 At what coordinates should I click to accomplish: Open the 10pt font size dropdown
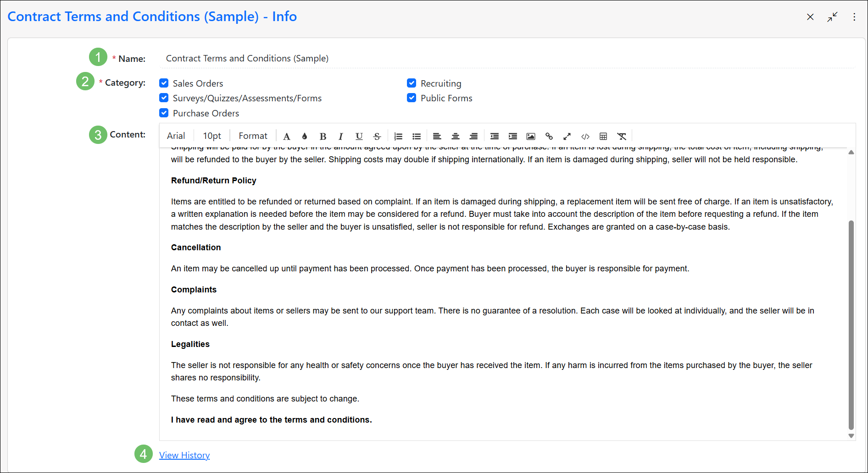[x=212, y=136]
